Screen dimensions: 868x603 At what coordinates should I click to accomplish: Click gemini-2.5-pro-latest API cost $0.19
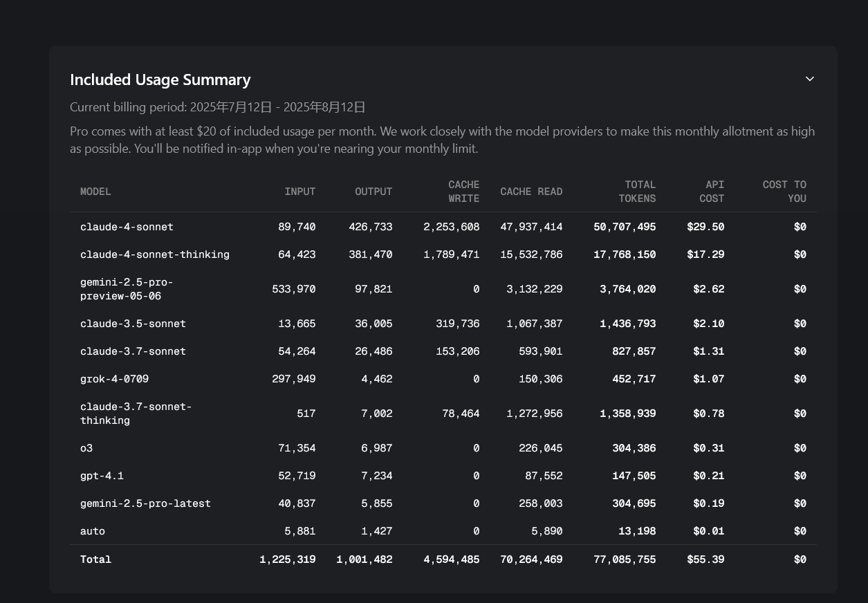point(709,503)
